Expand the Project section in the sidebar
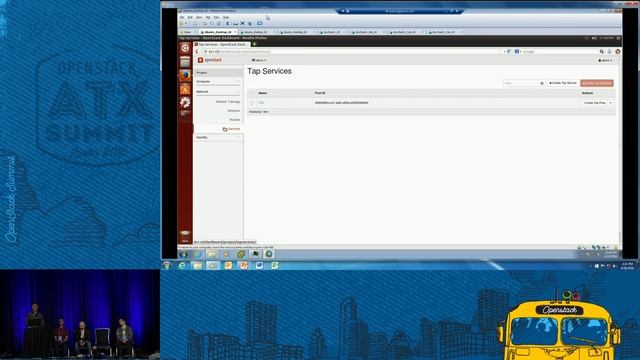The width and height of the screenshot is (640, 360). click(218, 73)
